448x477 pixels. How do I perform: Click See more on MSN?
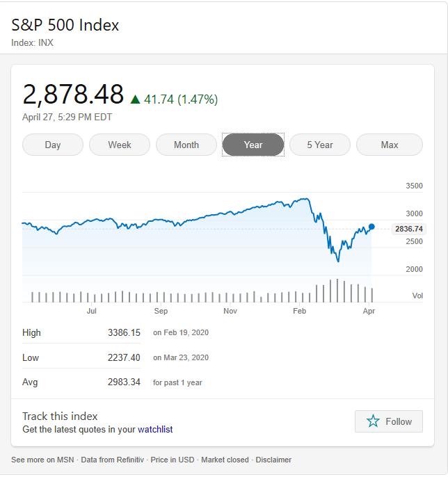pyautogui.click(x=43, y=460)
